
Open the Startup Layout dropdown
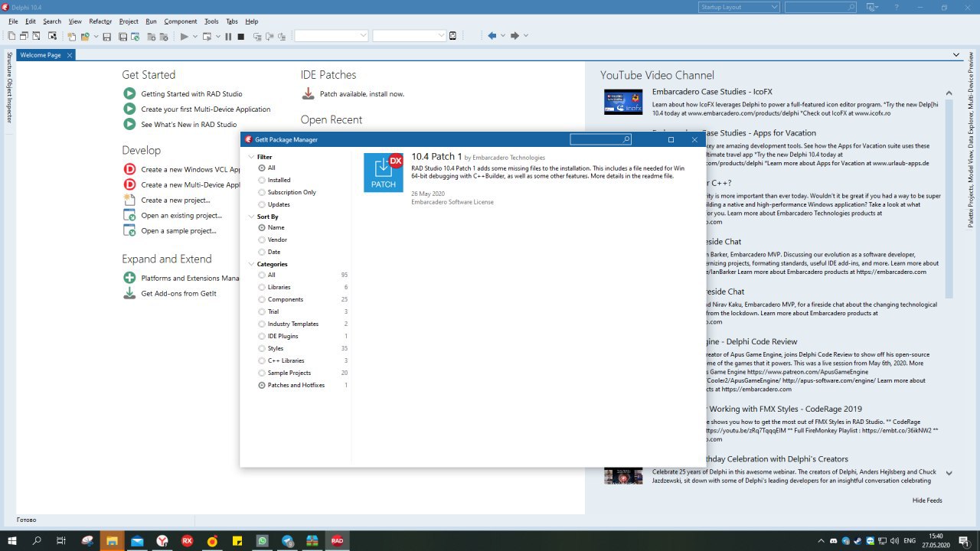738,7
